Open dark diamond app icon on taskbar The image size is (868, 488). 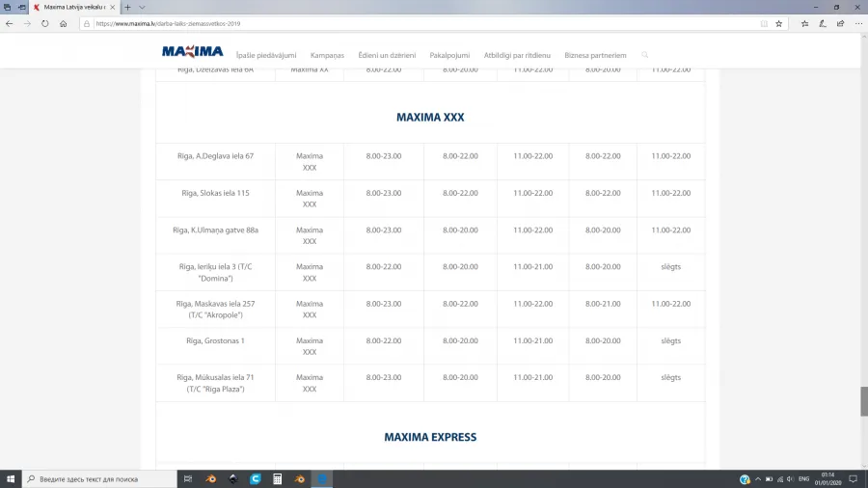(233, 479)
